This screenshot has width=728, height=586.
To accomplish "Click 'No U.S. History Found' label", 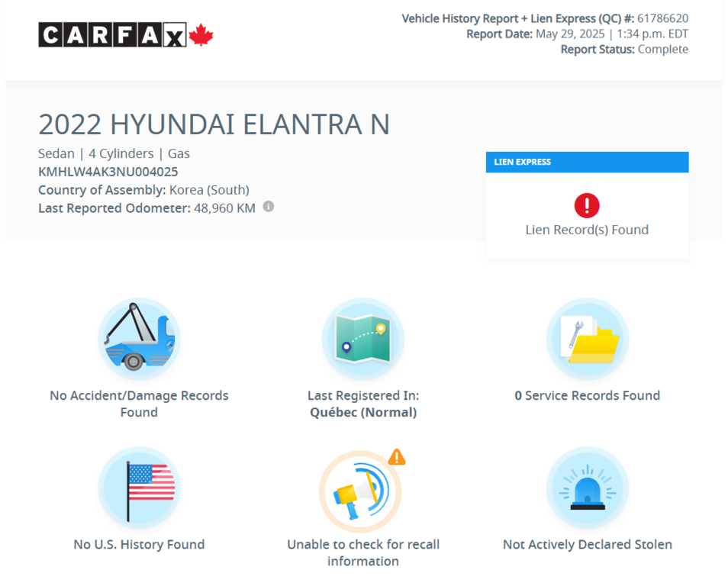I will (x=140, y=544).
